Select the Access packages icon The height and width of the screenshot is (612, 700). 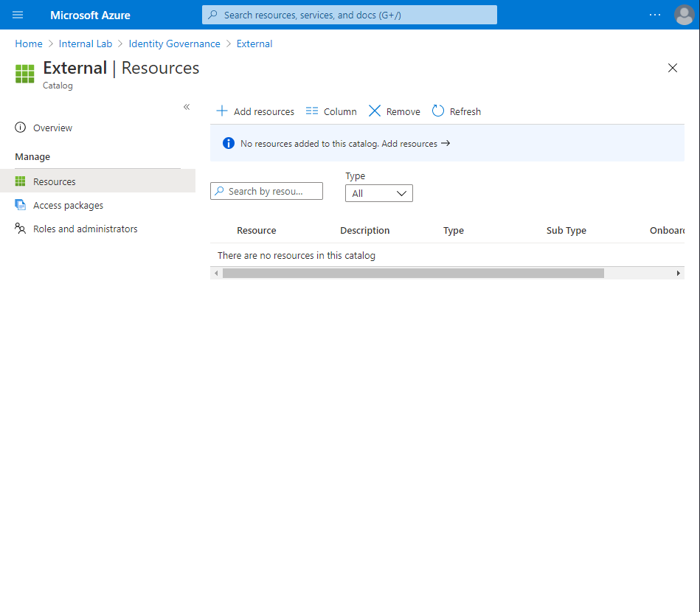click(19, 205)
